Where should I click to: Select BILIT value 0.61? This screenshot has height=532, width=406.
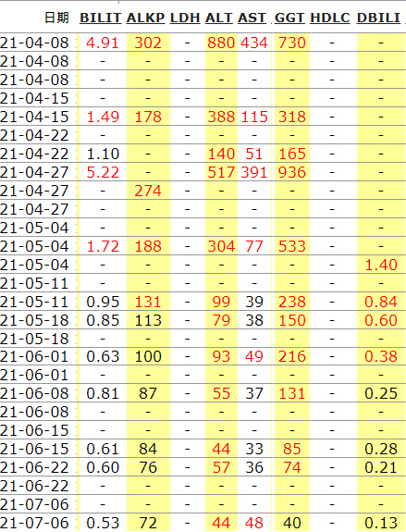103,450
